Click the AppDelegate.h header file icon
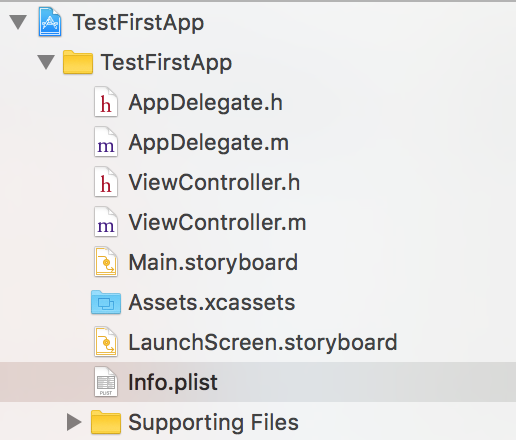The height and width of the screenshot is (440, 516). coord(106,102)
